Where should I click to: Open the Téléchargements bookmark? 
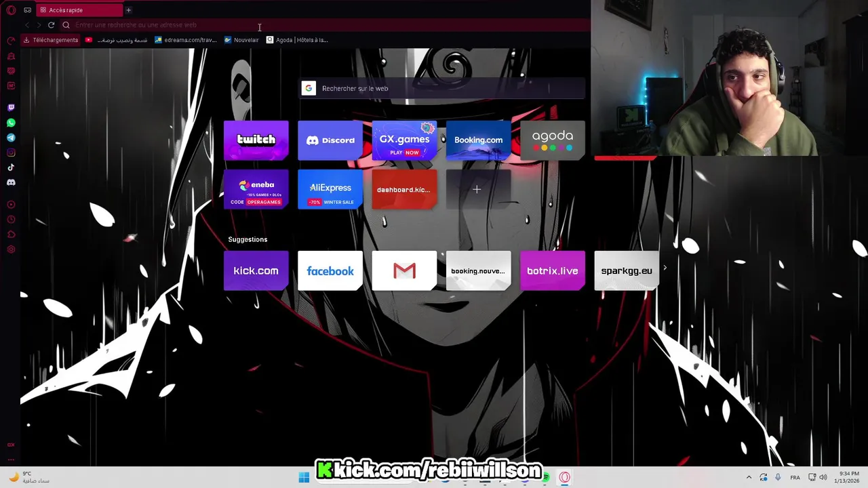(x=51, y=40)
